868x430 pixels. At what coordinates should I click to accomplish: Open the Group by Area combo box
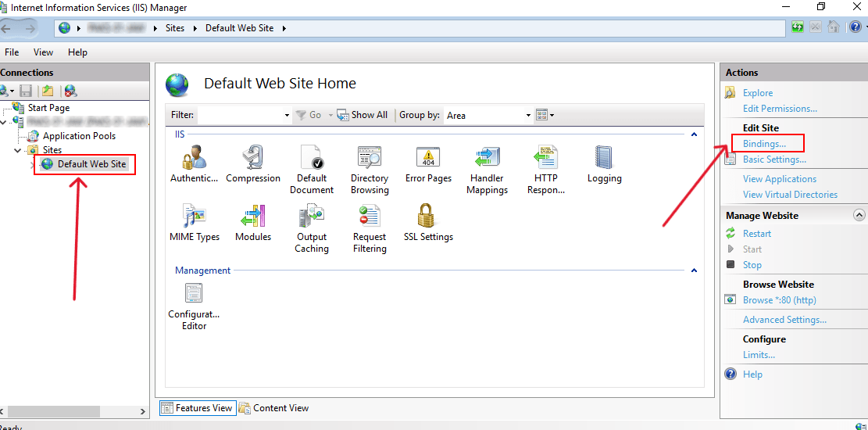pyautogui.click(x=488, y=115)
